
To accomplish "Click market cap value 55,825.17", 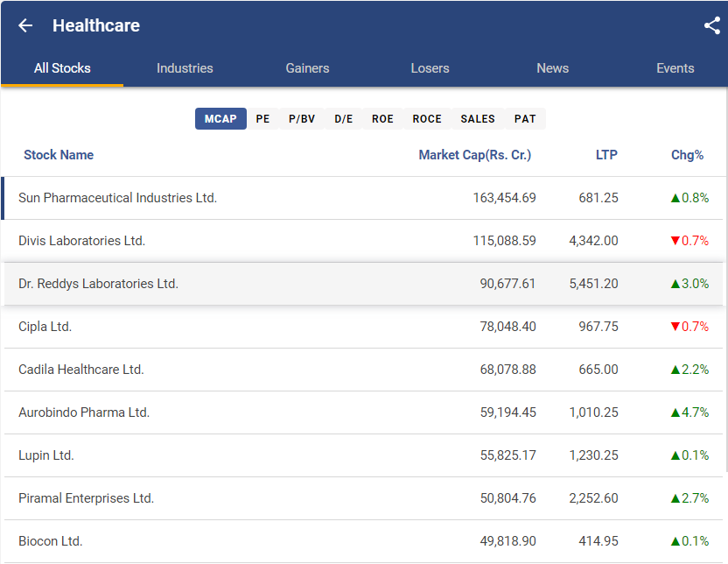I will [x=507, y=455].
